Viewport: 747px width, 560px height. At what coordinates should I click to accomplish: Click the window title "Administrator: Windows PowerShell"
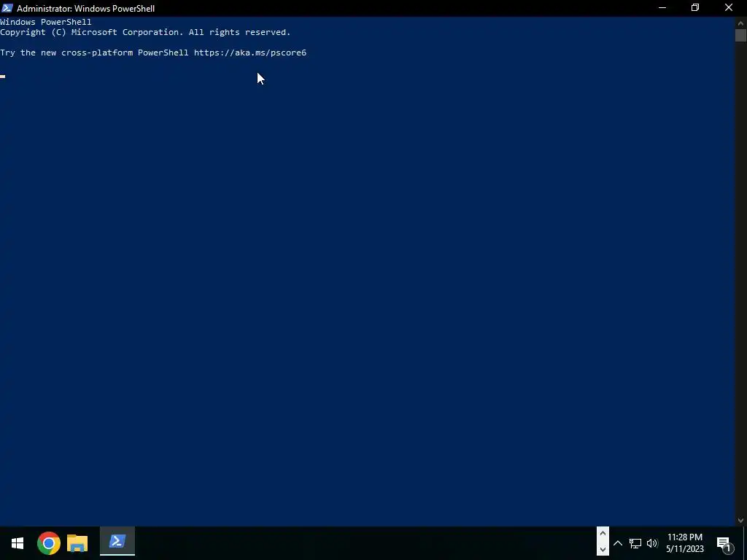tap(86, 9)
